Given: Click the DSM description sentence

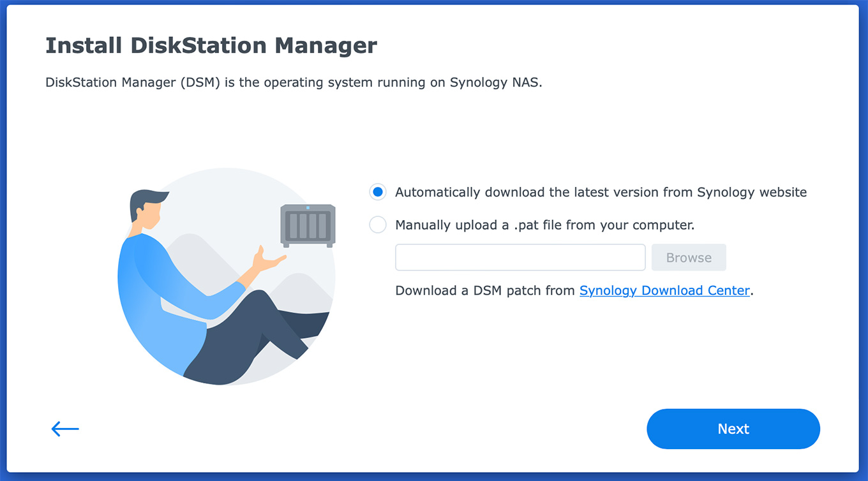Looking at the screenshot, I should point(294,83).
